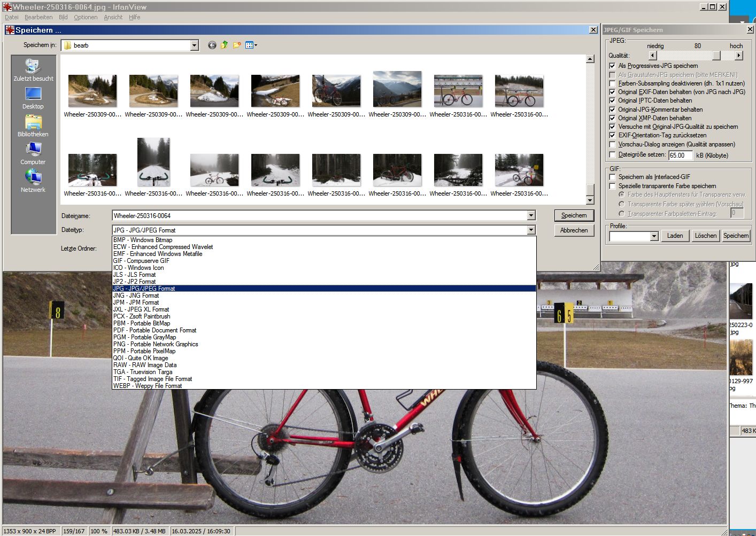Viewport: 756px width, 536px height.
Task: Go up one folder level icon
Action: pyautogui.click(x=225, y=45)
